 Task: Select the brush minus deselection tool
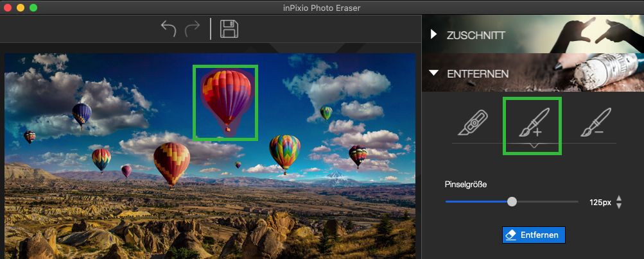[596, 122]
